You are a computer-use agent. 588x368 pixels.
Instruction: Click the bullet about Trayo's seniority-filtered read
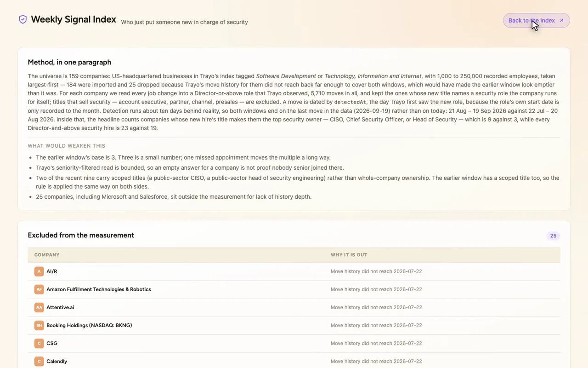[x=190, y=167]
